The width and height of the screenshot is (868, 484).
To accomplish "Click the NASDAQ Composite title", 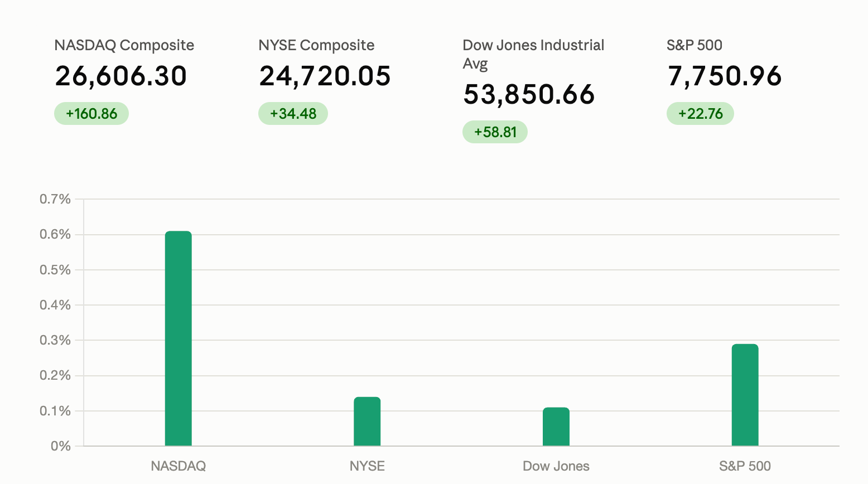I will coord(124,45).
